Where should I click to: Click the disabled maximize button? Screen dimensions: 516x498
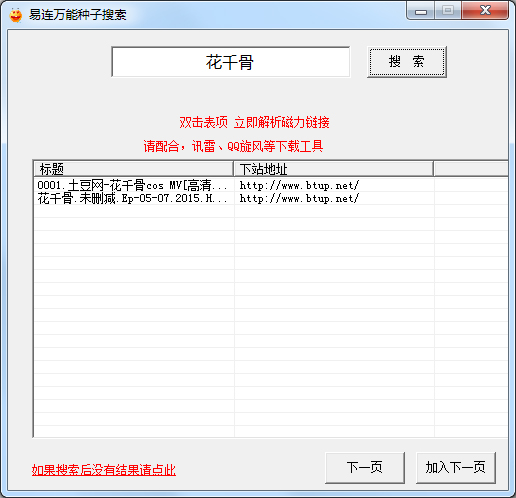(x=448, y=11)
